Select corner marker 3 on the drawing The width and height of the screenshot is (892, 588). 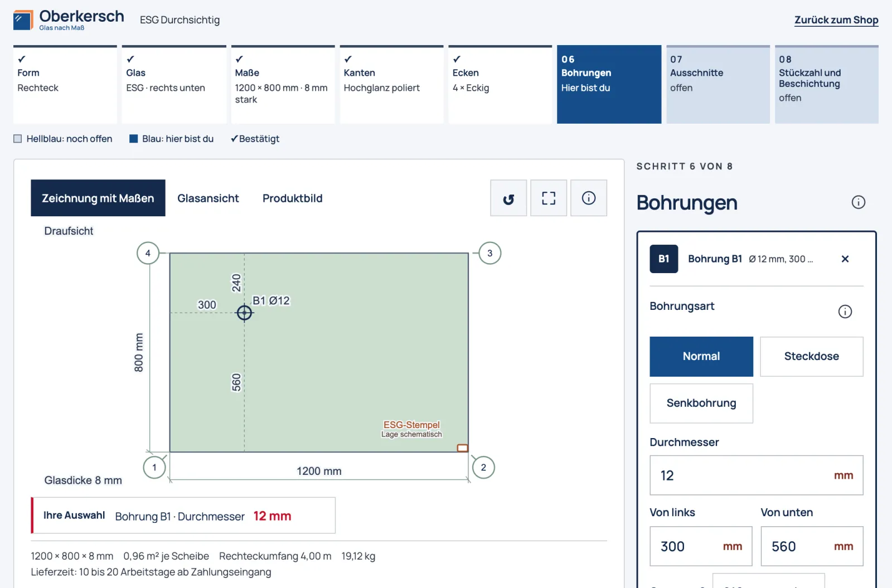pyautogui.click(x=490, y=253)
